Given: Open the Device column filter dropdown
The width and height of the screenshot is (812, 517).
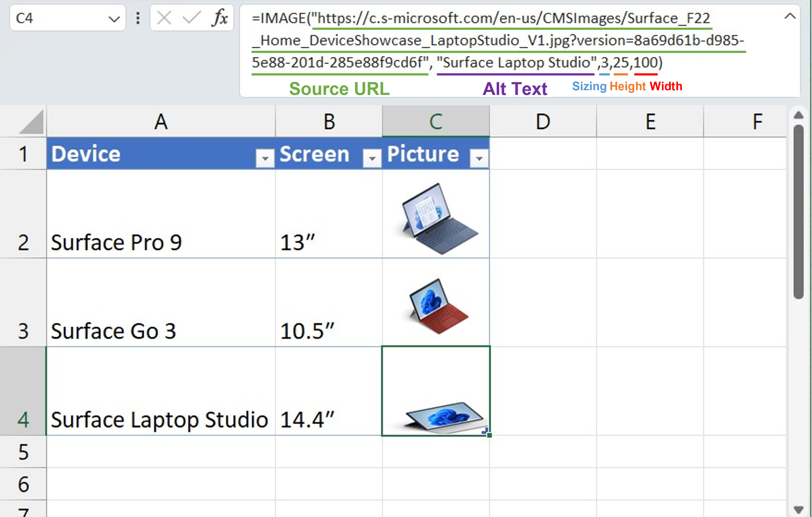Looking at the screenshot, I should pos(265,158).
